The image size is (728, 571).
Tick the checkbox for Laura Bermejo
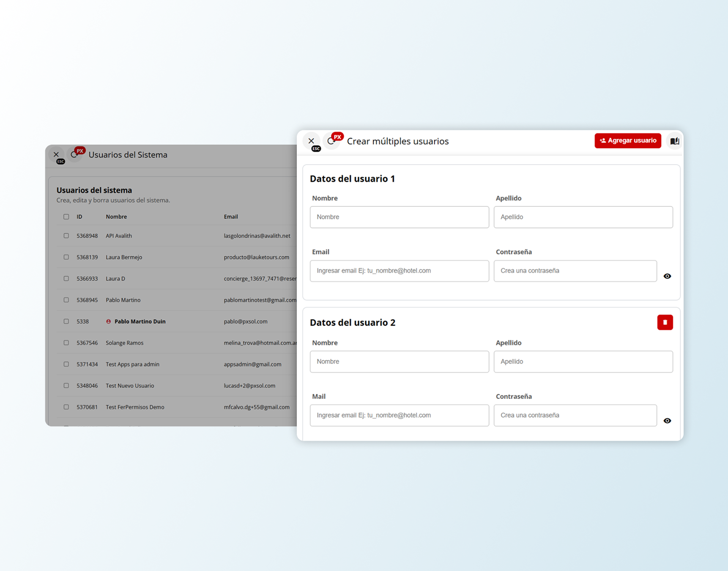point(66,257)
